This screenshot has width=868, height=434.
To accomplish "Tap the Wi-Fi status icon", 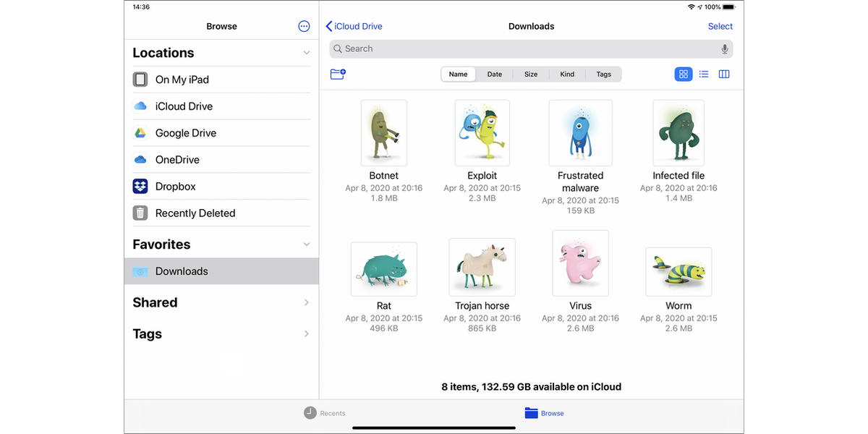I will 692,7.
